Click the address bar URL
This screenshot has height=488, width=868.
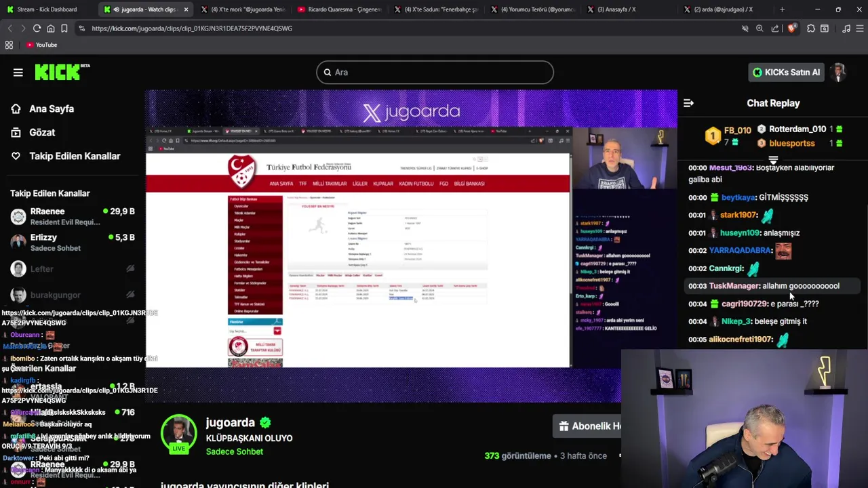click(192, 28)
